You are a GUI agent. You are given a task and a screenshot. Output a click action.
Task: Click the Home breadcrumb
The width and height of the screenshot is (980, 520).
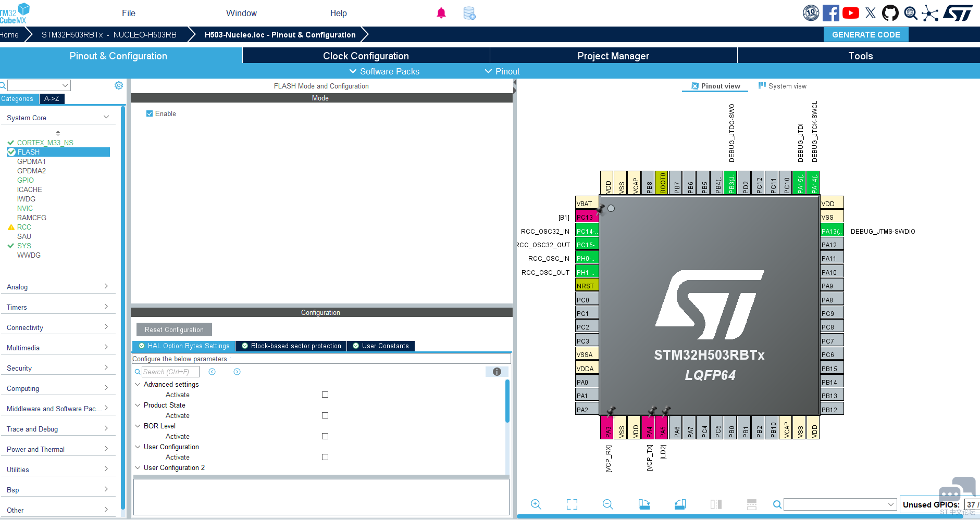pyautogui.click(x=9, y=34)
